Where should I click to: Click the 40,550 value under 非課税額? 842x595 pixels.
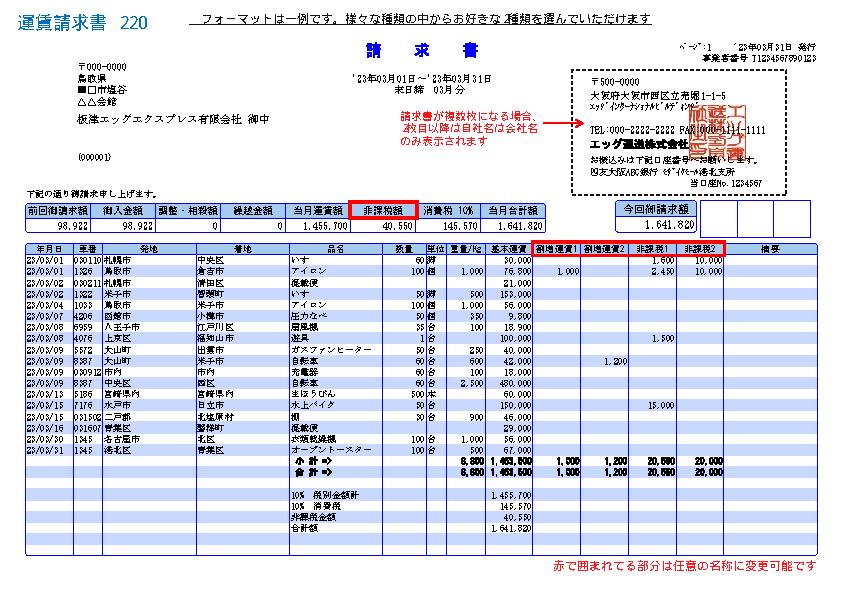pyautogui.click(x=397, y=226)
